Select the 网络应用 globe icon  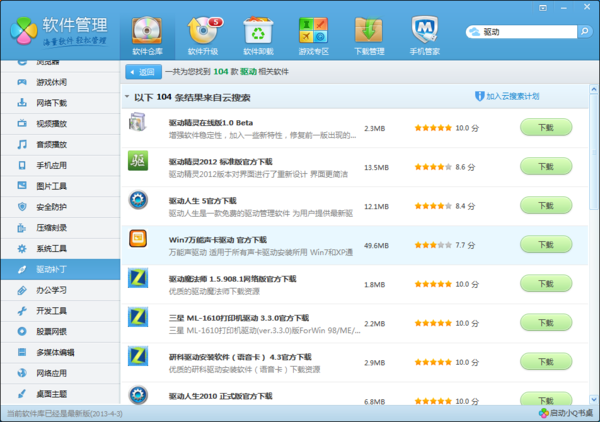click(x=22, y=373)
